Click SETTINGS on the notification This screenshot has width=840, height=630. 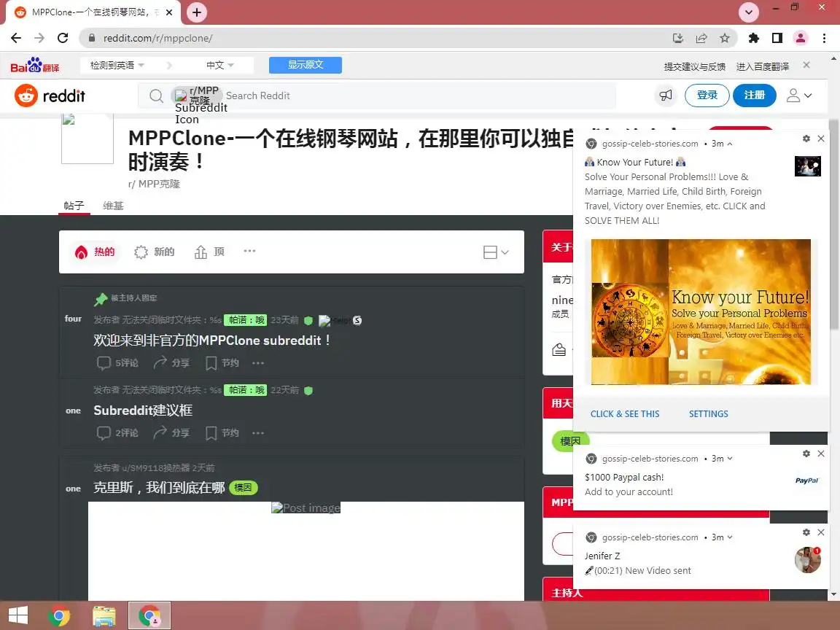coord(708,414)
